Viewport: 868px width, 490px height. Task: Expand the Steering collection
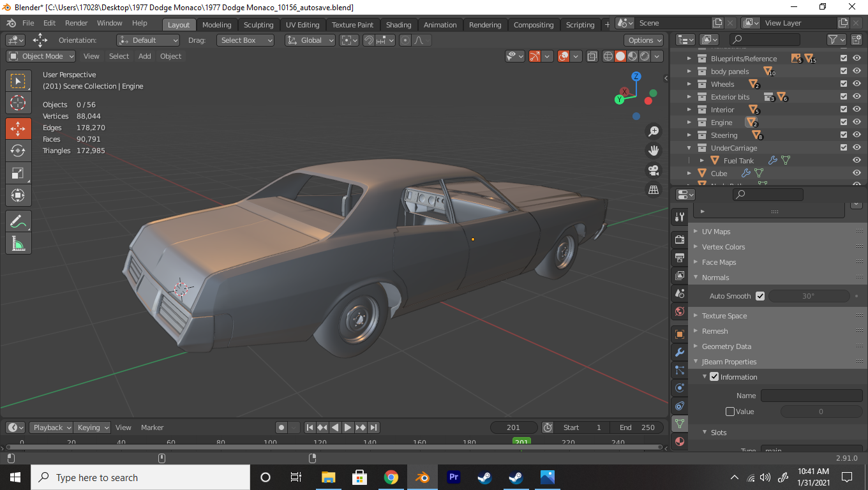(689, 135)
